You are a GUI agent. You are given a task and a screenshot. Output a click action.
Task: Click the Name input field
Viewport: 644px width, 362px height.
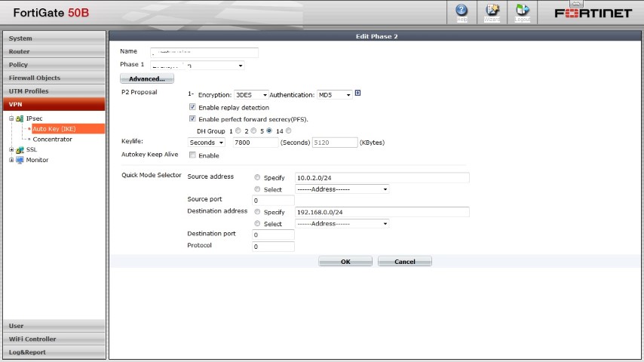pyautogui.click(x=204, y=52)
